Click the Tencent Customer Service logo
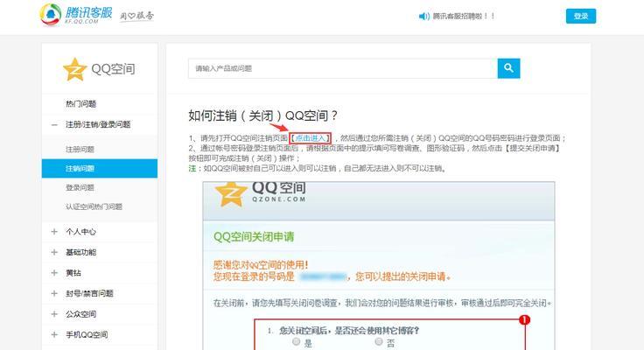The image size is (644, 350). pos(76,15)
